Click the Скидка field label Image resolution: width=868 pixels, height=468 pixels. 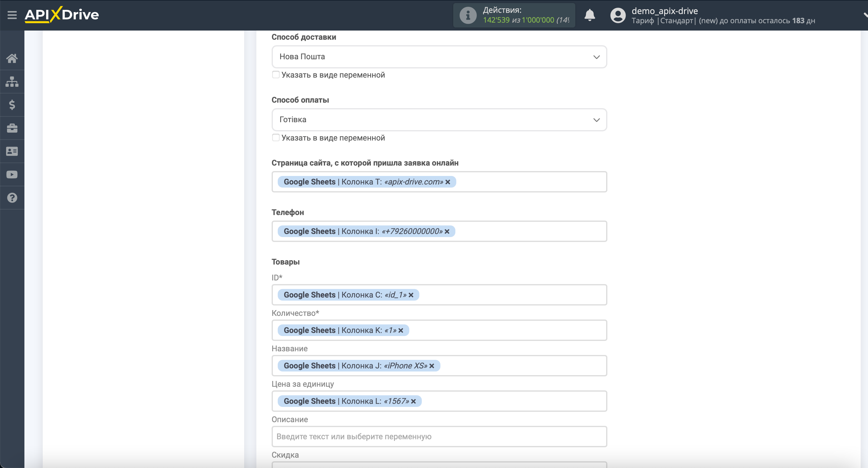[x=285, y=455]
